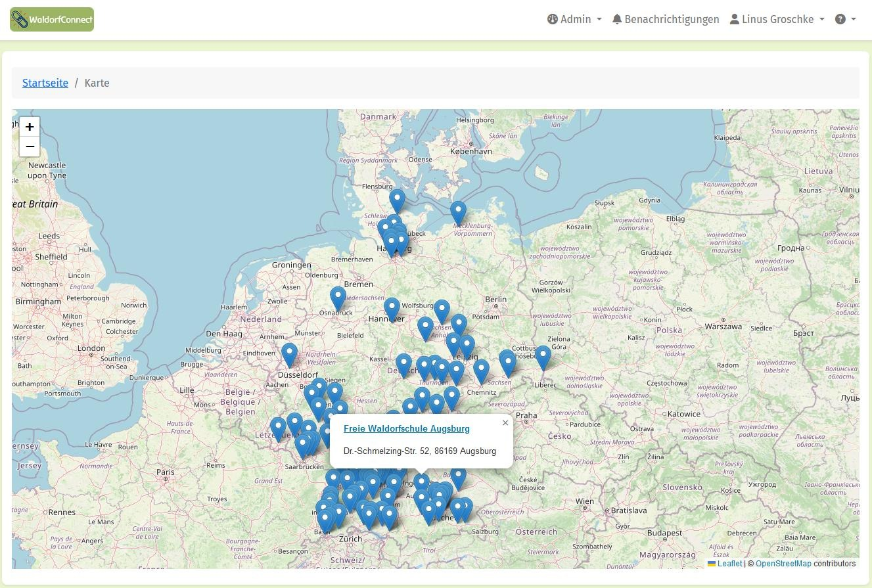This screenshot has width=872, height=588.
Task: Expand the Linus Groschke user menu
Action: coord(777,19)
